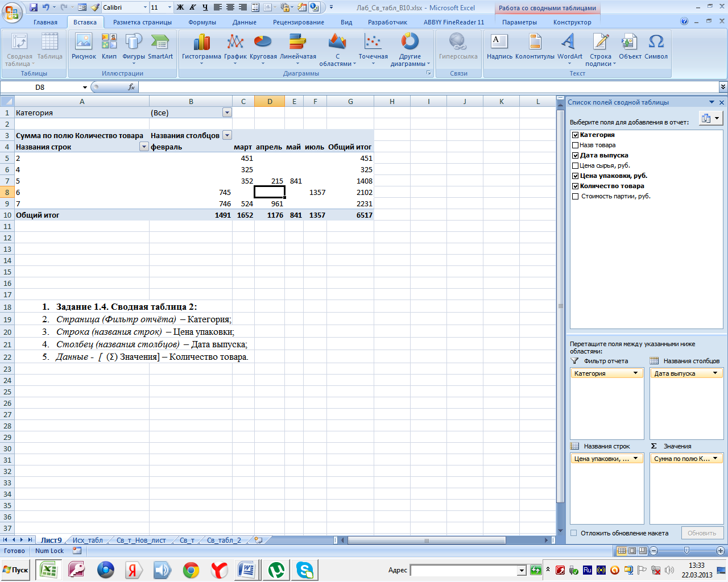Click the Windows Пуск start button
This screenshot has width=728, height=582.
point(15,570)
